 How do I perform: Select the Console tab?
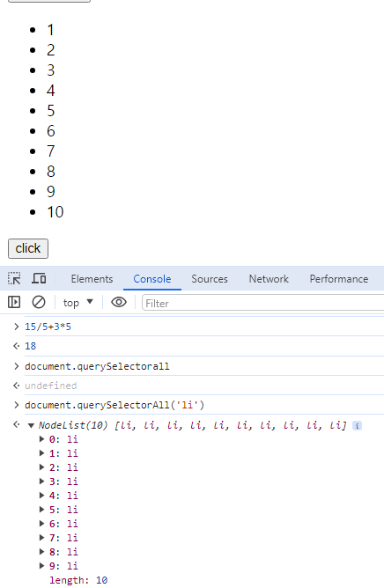click(152, 279)
